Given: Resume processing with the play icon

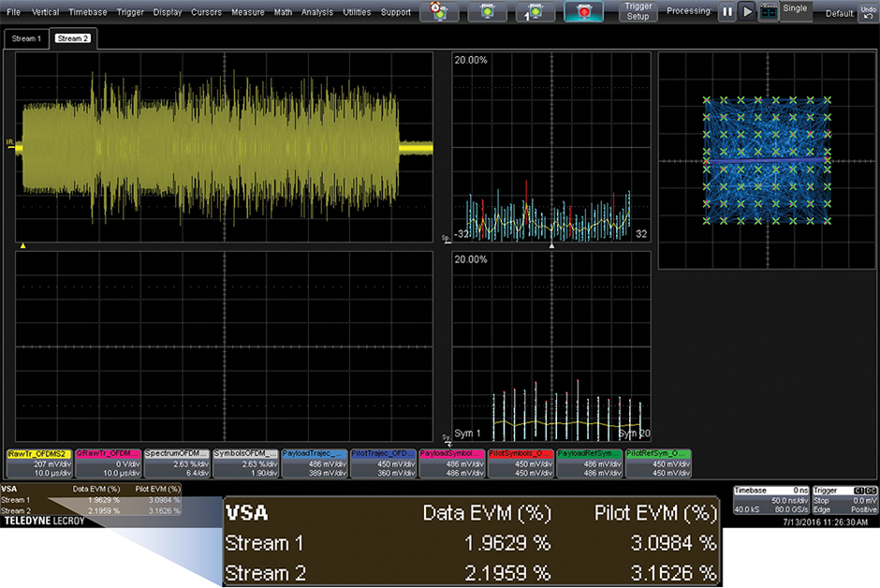Looking at the screenshot, I should pyautogui.click(x=747, y=12).
